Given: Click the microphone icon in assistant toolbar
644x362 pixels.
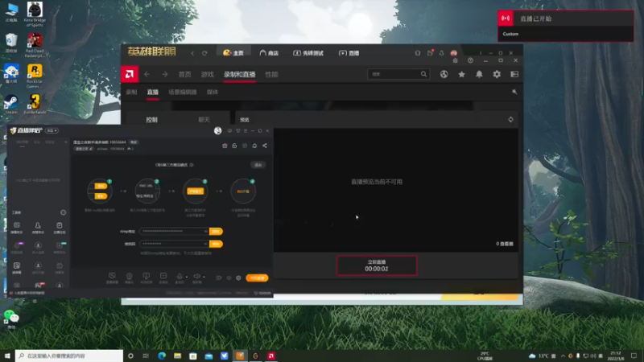Looking at the screenshot, I should pyautogui.click(x=180, y=277).
